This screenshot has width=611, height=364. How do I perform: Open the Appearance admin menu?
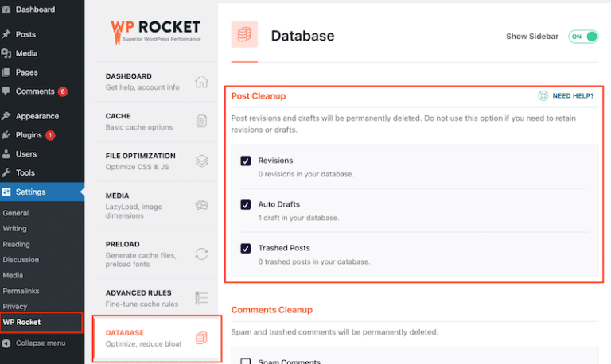[37, 116]
